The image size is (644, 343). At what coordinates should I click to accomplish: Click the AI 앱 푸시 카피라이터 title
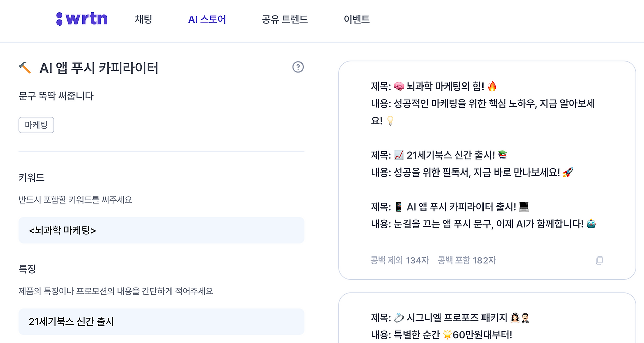pos(99,67)
